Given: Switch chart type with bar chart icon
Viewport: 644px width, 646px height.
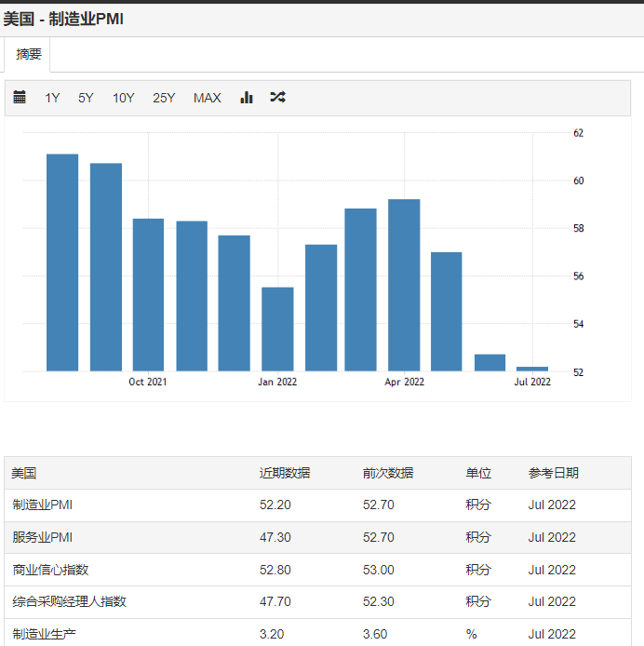Looking at the screenshot, I should coord(247,97).
